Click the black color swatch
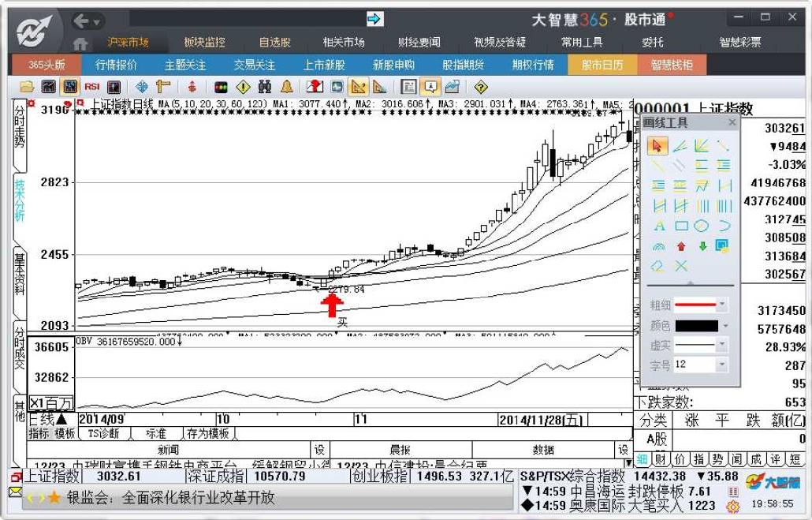Image resolution: width=812 pixels, height=520 pixels. (697, 326)
